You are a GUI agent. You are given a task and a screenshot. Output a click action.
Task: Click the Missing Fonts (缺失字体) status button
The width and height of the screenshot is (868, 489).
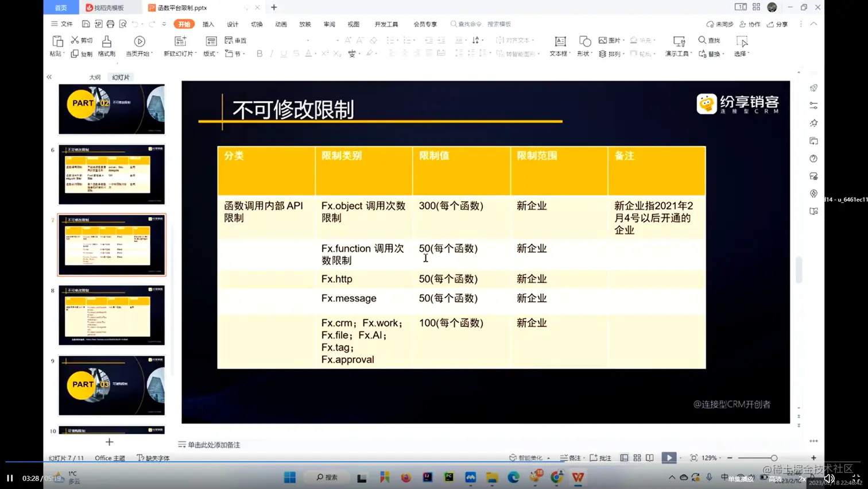[153, 458]
